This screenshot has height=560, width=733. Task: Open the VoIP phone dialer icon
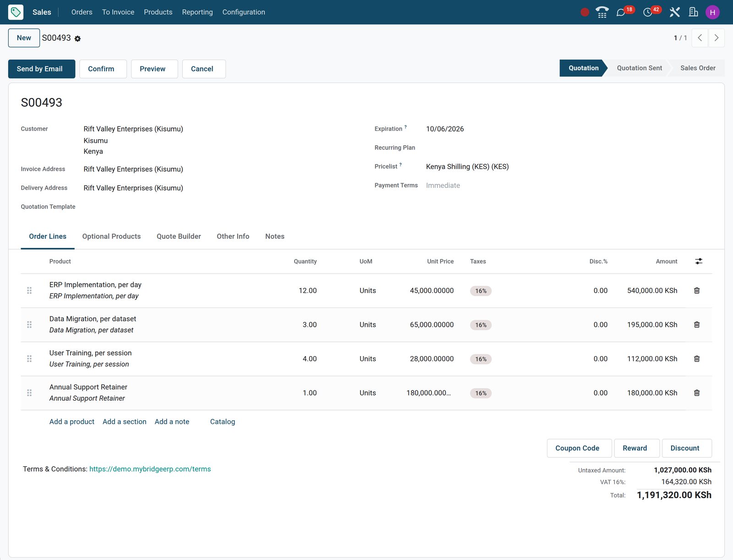602,12
